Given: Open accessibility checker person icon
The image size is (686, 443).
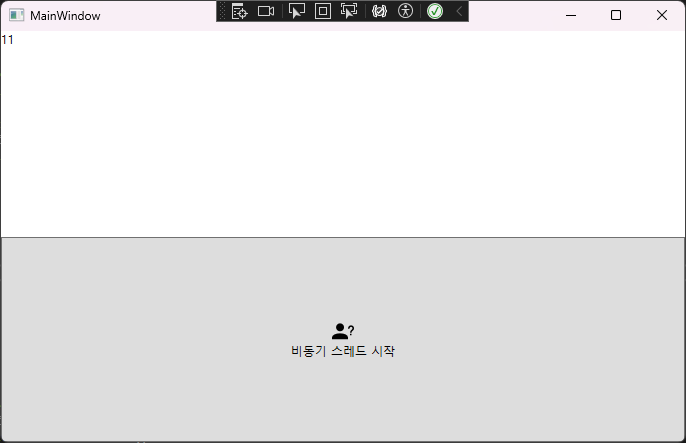Looking at the screenshot, I should click(406, 11).
